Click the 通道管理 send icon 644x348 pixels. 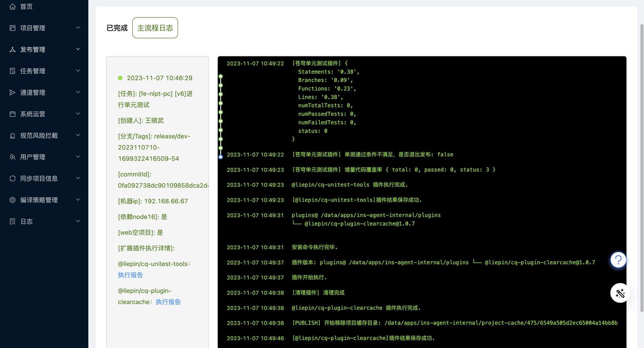(x=13, y=92)
